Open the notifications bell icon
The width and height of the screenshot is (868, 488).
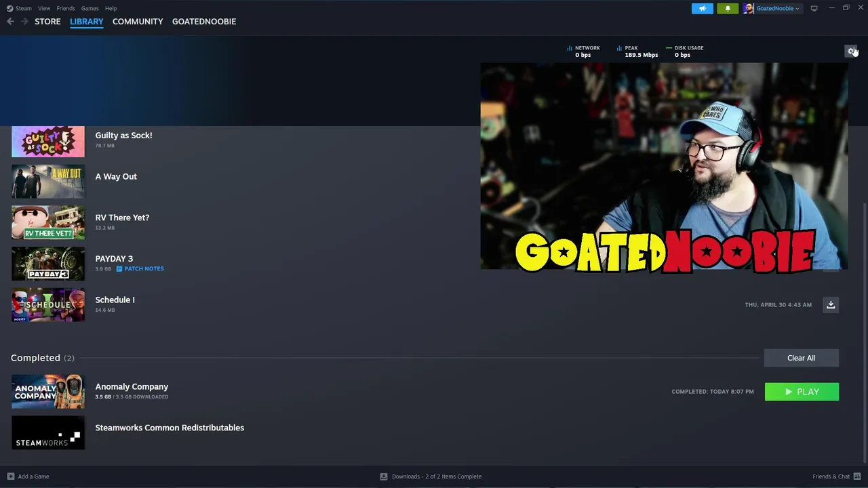click(728, 8)
